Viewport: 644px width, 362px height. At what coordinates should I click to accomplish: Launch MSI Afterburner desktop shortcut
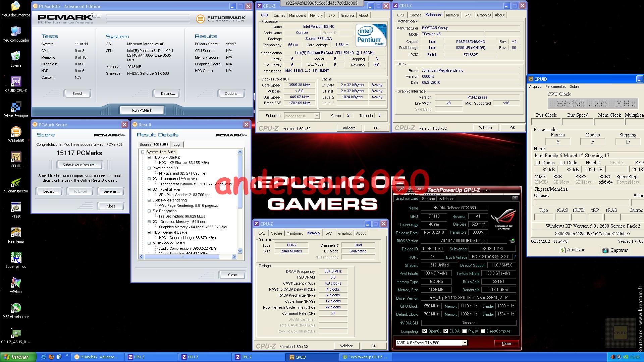16,311
